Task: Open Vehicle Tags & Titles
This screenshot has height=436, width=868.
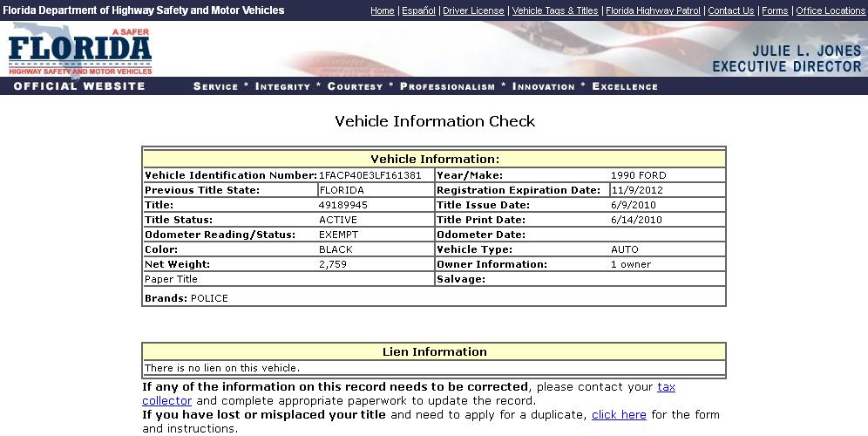Action: [555, 10]
